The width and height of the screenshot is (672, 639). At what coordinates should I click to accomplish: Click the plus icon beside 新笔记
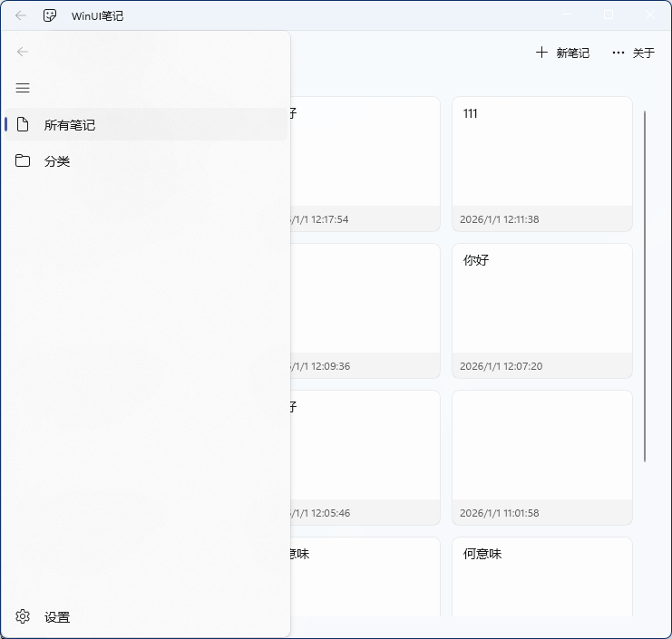pyautogui.click(x=541, y=53)
